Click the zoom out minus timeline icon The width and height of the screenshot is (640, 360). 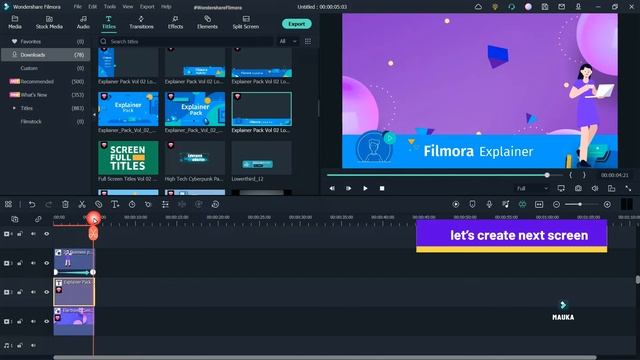(x=556, y=204)
